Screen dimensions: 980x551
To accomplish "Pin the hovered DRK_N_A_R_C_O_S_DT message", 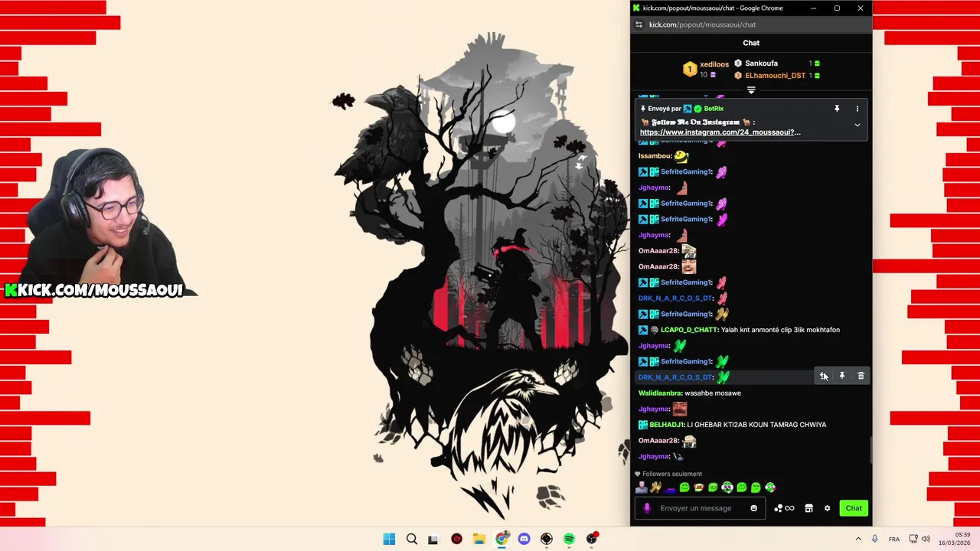I will tap(842, 376).
